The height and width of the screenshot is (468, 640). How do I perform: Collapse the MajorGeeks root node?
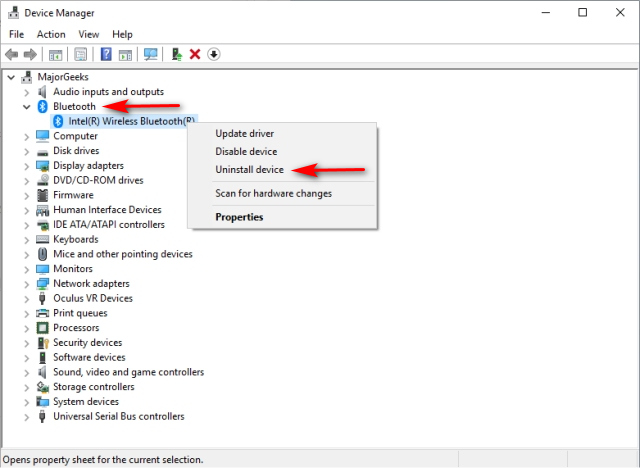coord(11,77)
